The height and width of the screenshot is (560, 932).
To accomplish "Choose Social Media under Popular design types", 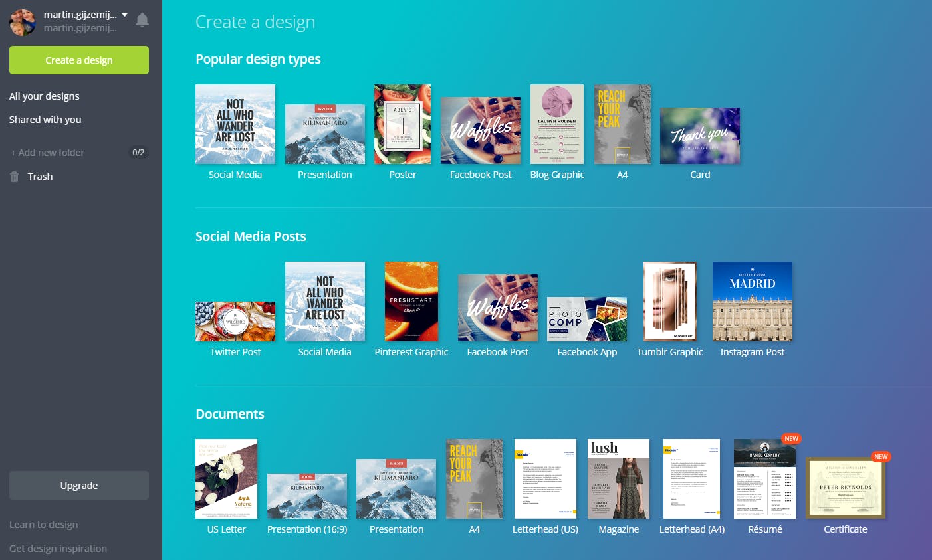I will point(235,124).
